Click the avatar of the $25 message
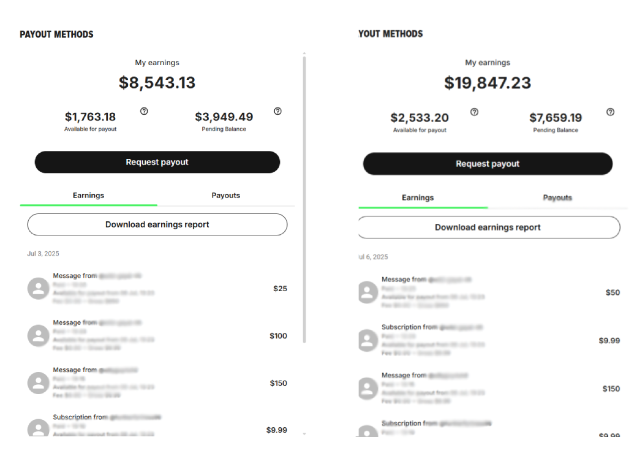The image size is (634, 462). 39,289
